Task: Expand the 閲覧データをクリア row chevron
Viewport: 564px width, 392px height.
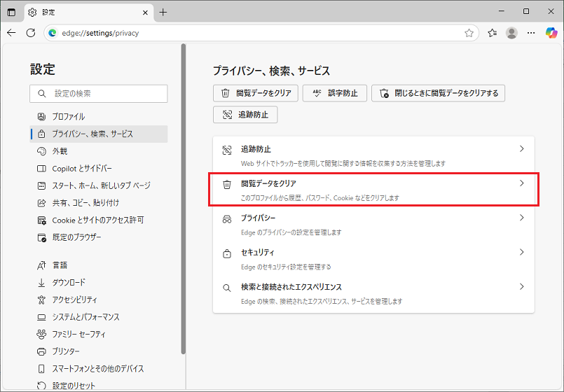Action: point(521,183)
